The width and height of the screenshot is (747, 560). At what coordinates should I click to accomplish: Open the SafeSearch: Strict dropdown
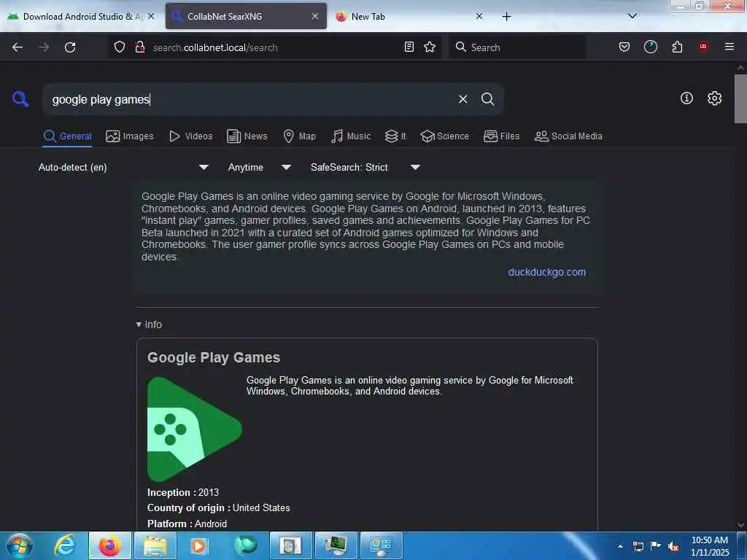(x=365, y=167)
